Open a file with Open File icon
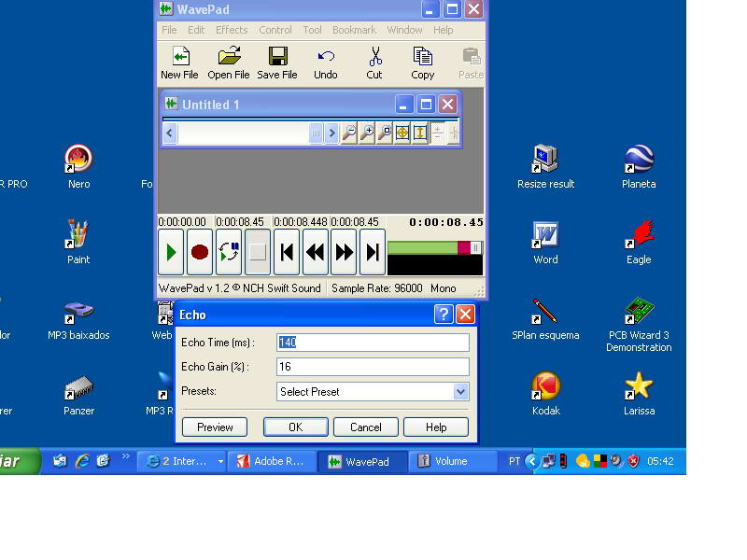 coord(228,63)
